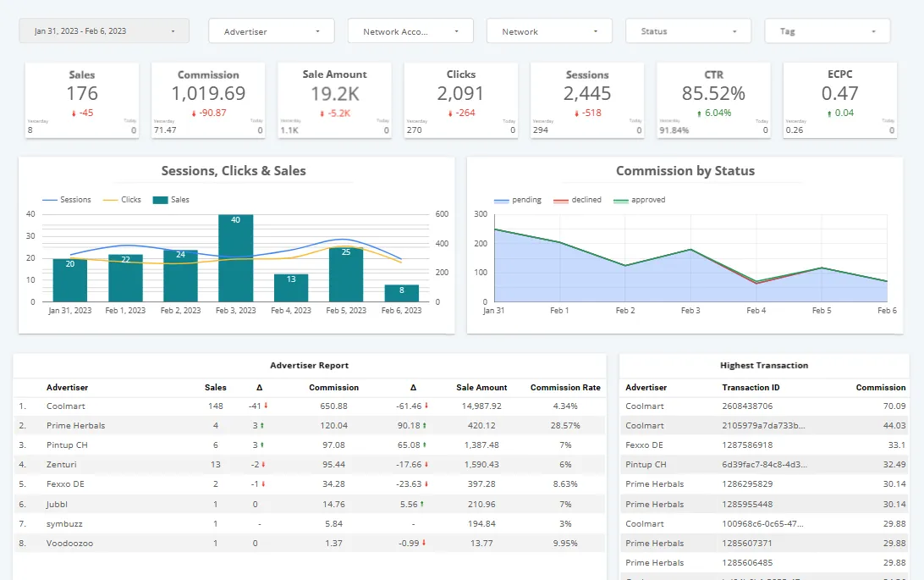Expand the Tag filter dropdown

point(827,31)
